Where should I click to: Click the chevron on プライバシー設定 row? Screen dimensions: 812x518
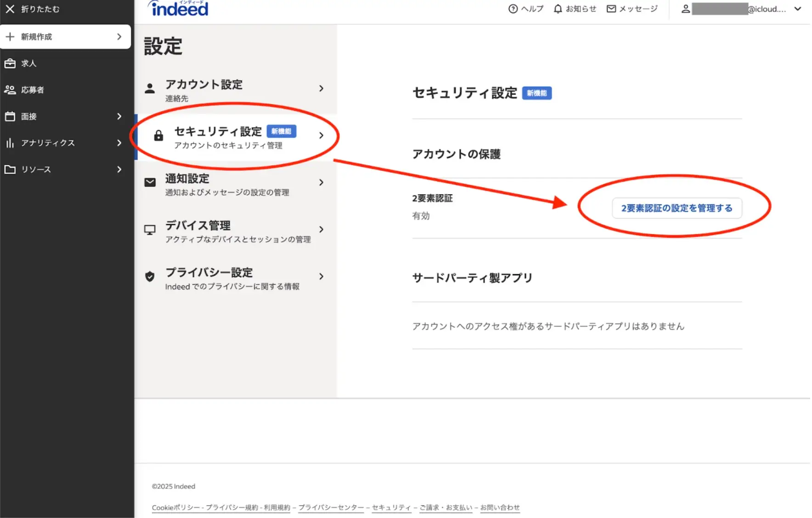pos(321,276)
